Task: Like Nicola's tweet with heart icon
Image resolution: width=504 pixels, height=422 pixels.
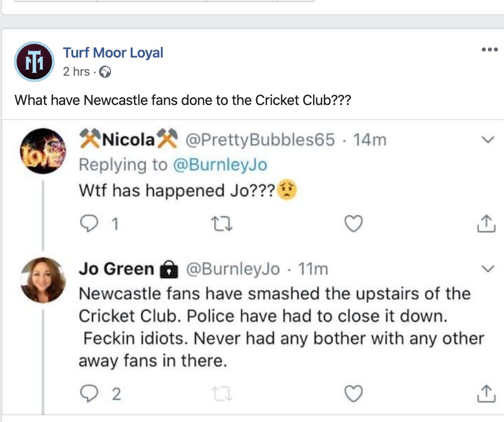Action: (354, 223)
